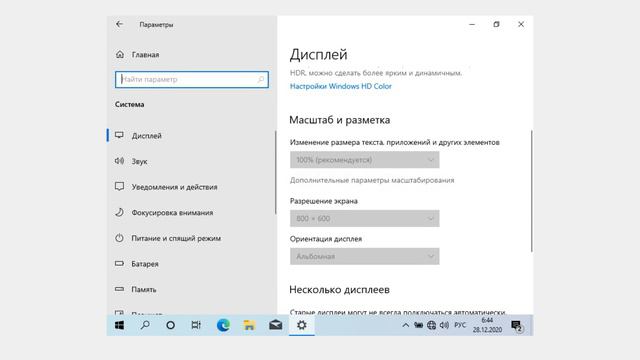Switch the РУС input language indicator
This screenshot has height=360, width=640.
(x=460, y=325)
